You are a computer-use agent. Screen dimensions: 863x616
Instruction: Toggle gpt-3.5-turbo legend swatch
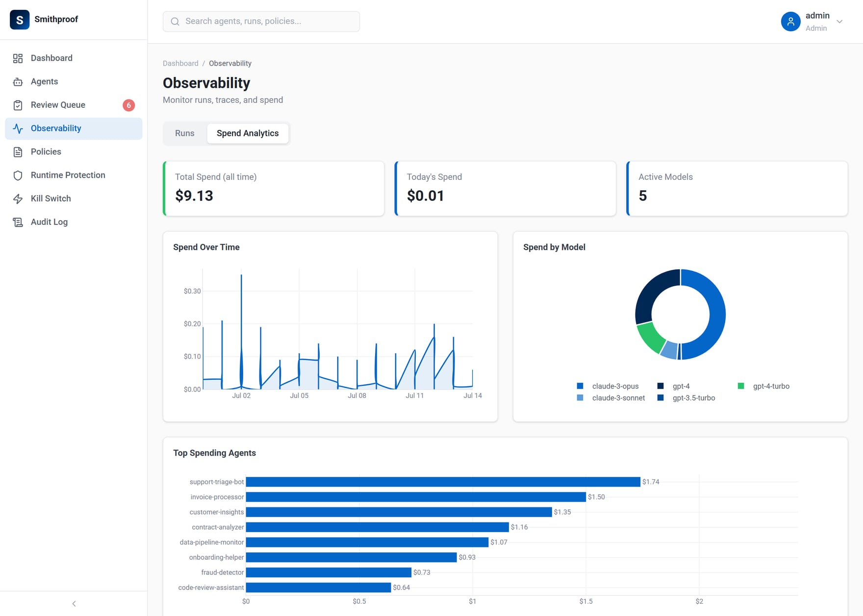pyautogui.click(x=660, y=398)
